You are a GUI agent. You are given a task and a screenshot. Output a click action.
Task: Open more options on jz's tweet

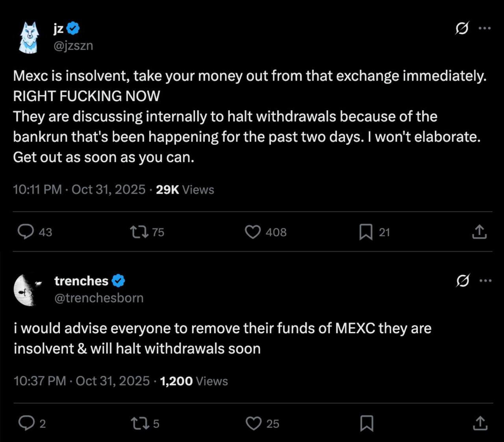click(x=485, y=28)
